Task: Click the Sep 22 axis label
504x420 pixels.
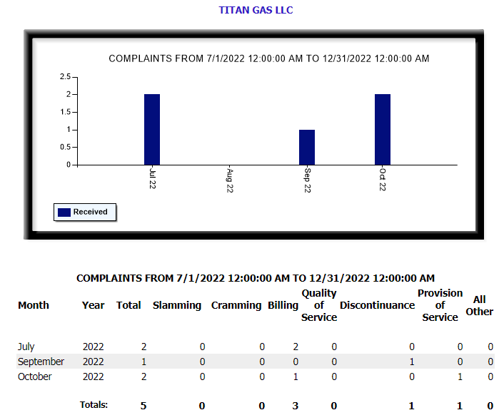Action: (x=307, y=180)
